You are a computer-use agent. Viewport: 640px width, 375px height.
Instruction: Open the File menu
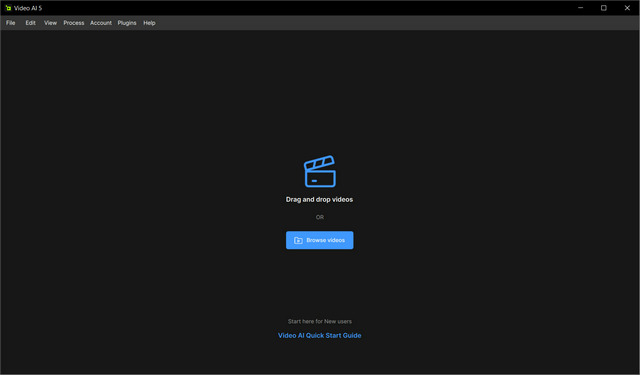coord(11,23)
